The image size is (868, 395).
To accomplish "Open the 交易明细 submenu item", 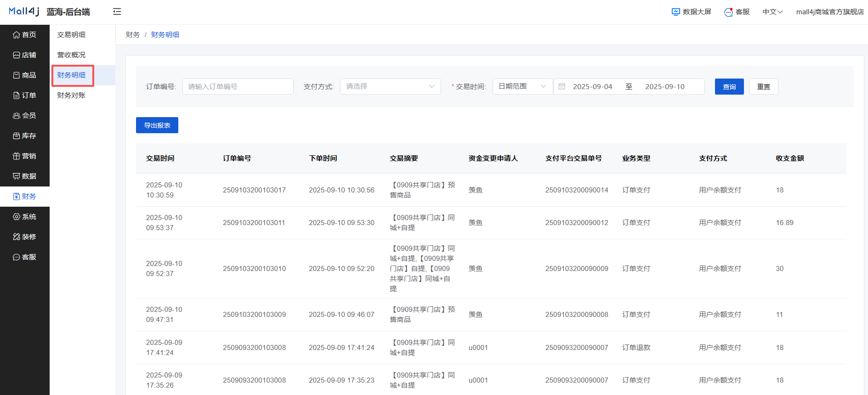I will (71, 35).
